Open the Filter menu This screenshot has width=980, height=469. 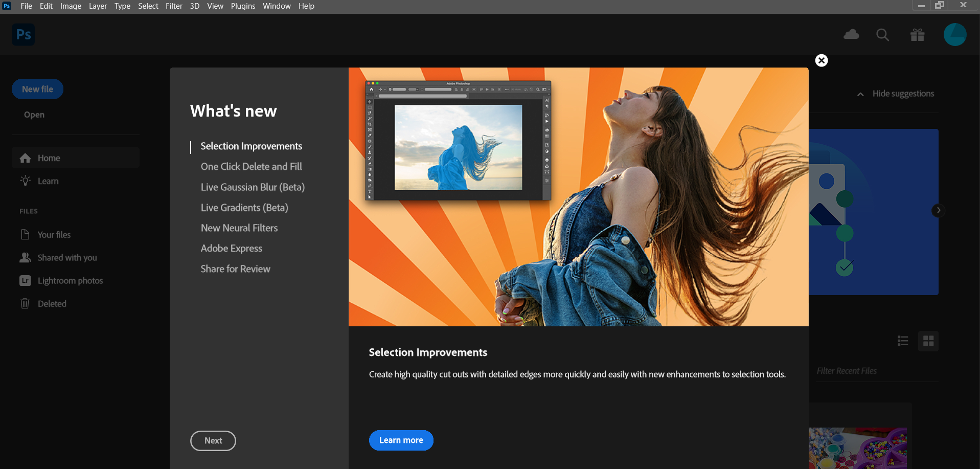click(174, 6)
